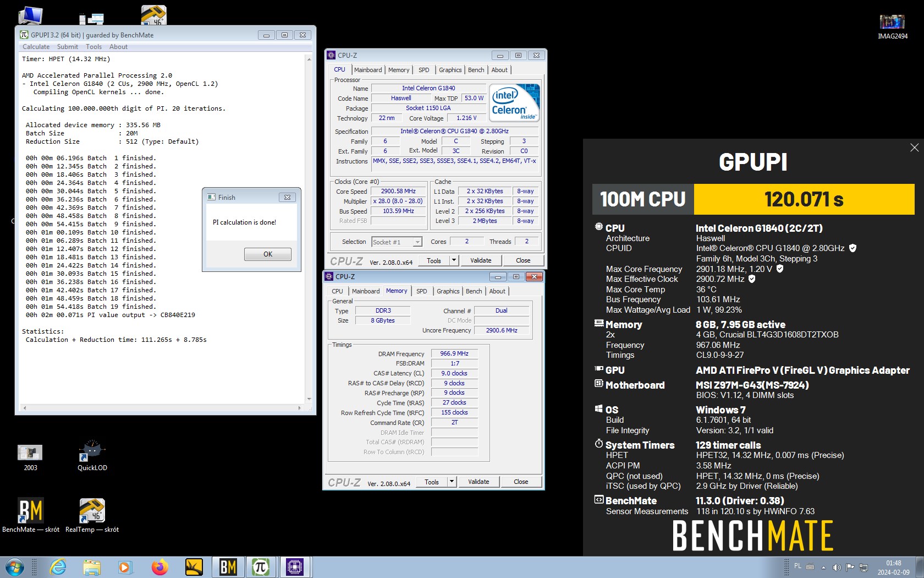Click Close button in lower CPU-Z

point(521,482)
